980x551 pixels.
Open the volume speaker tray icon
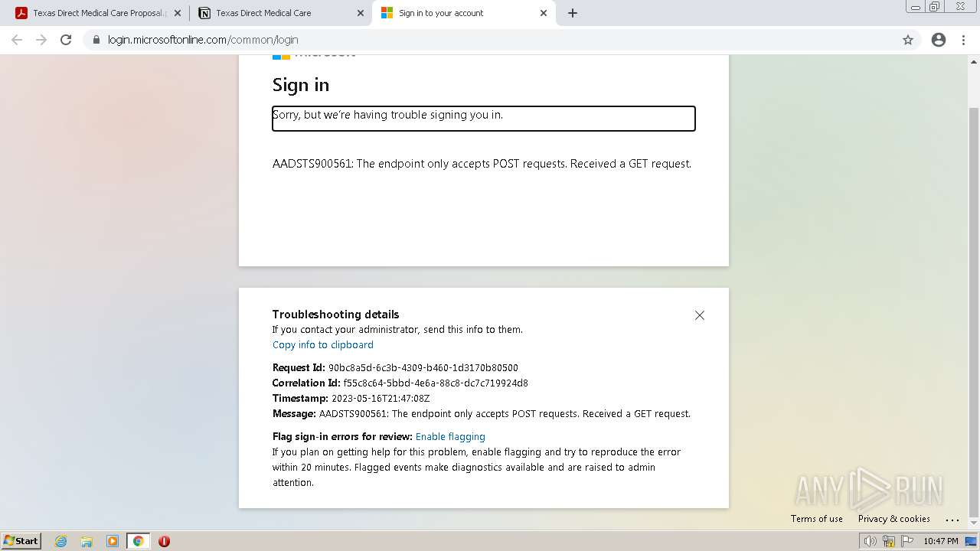(x=871, y=541)
